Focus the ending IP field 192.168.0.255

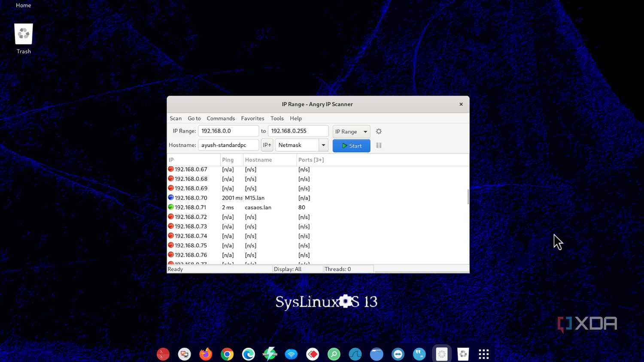(298, 131)
